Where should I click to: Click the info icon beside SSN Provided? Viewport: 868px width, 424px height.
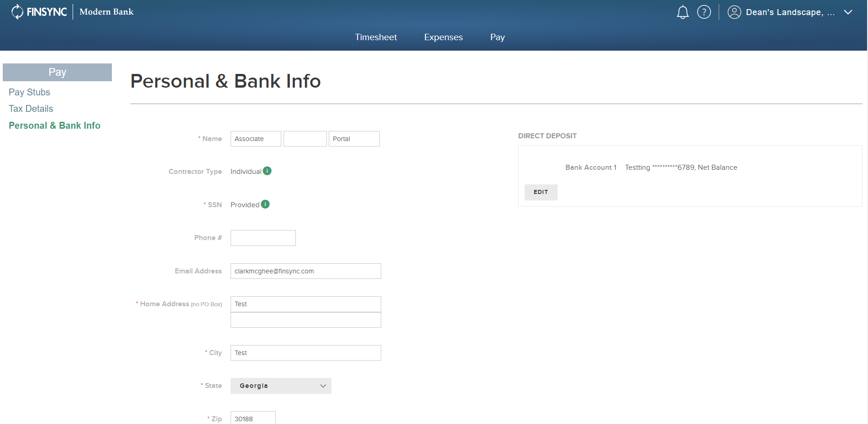pos(265,204)
